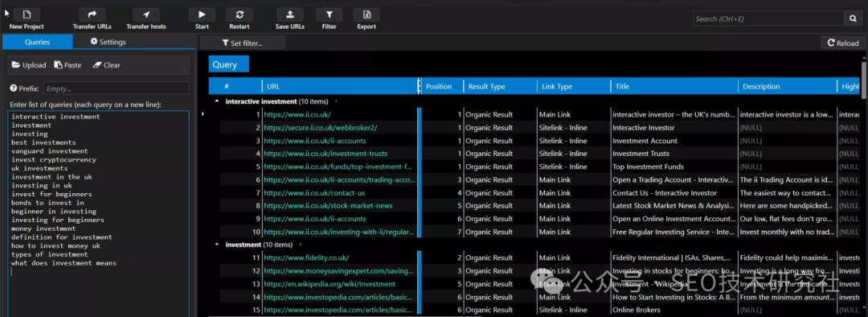Viewport: 868px width, 317px height.
Task: Switch to the Settings tab
Action: pyautogui.click(x=108, y=42)
